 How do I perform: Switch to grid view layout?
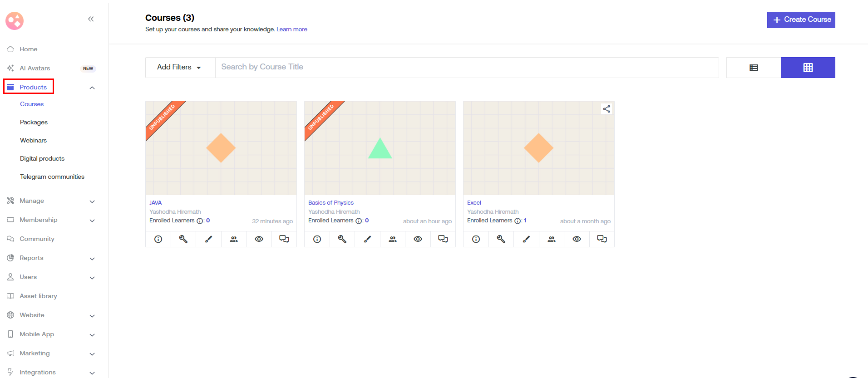(x=808, y=68)
